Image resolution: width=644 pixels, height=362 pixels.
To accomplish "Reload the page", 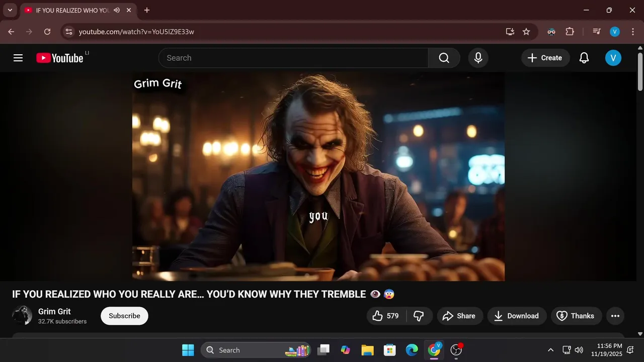I will tap(47, 32).
